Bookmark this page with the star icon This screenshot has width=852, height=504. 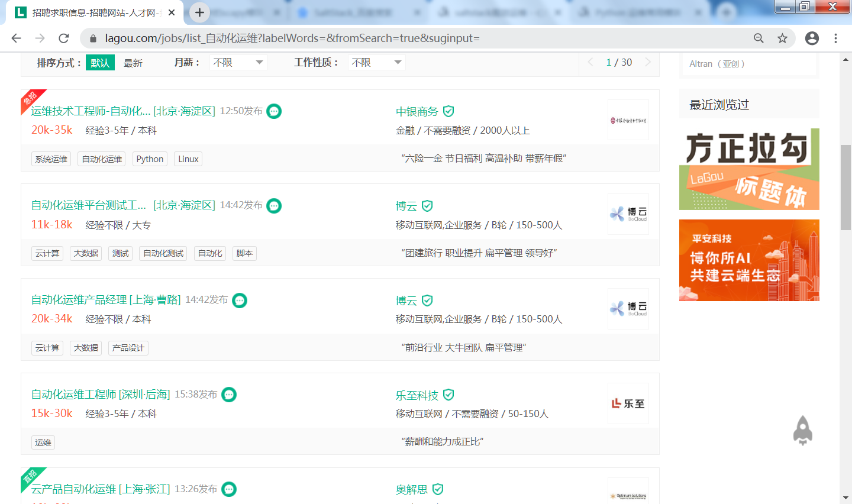click(x=782, y=38)
